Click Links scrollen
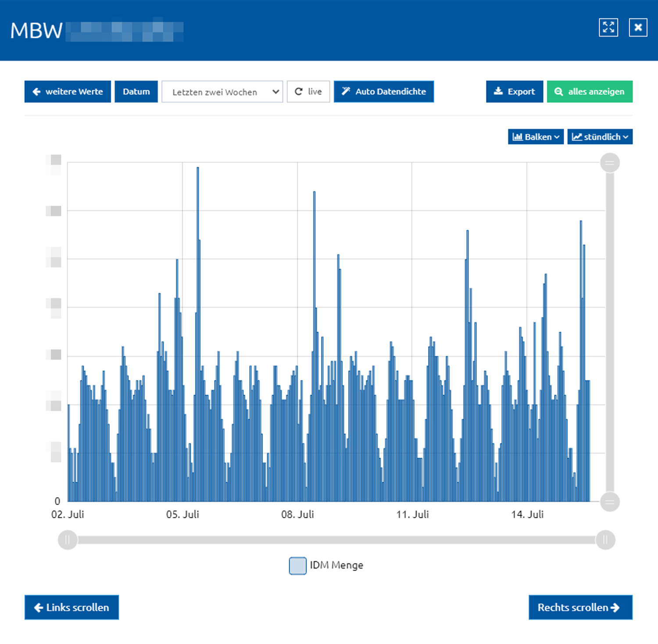 72,607
